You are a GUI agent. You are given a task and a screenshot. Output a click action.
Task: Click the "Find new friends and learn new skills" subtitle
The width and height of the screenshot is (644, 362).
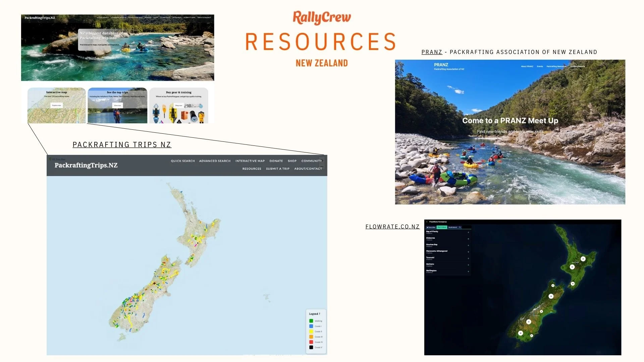510,132
